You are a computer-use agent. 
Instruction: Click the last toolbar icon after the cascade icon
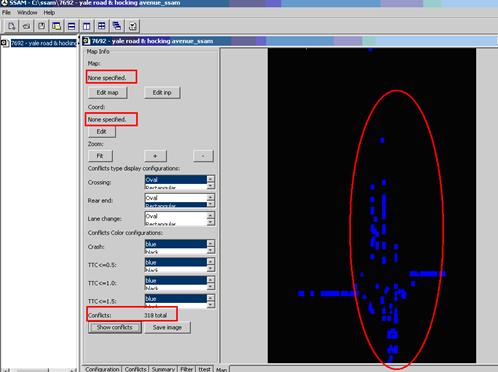[x=132, y=26]
